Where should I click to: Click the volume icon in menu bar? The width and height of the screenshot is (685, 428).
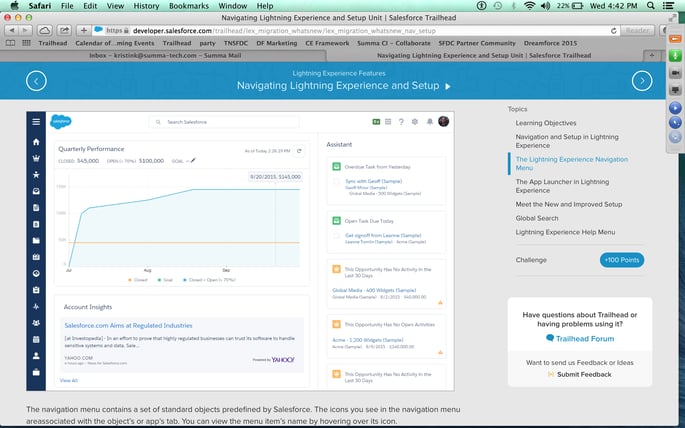pos(545,6)
